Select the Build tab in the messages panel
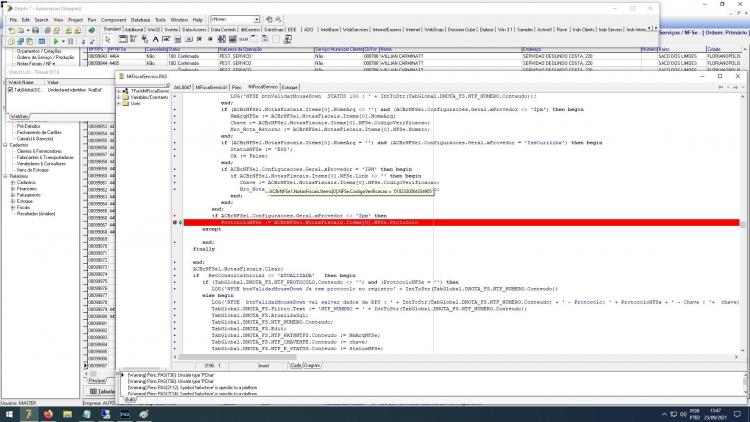The image size is (750, 422). coord(130,399)
